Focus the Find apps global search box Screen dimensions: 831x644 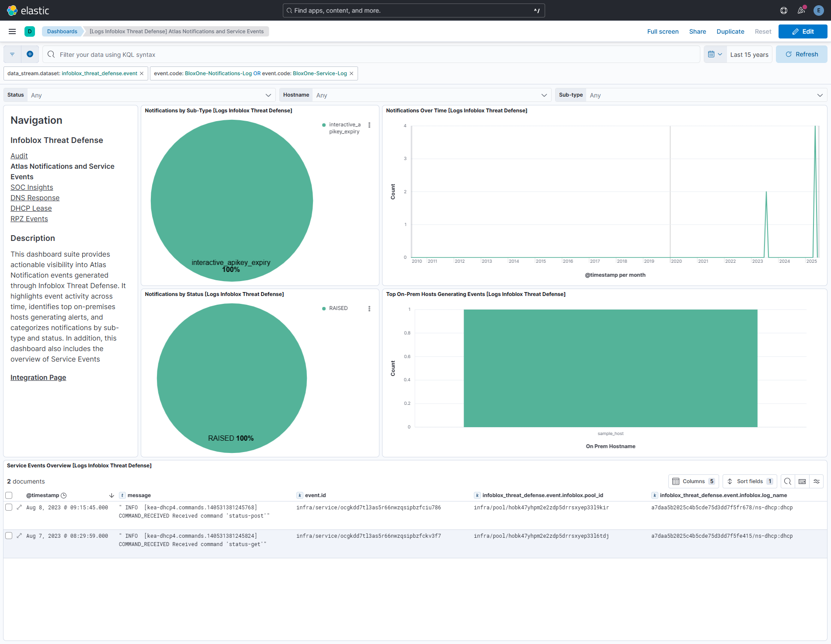414,10
